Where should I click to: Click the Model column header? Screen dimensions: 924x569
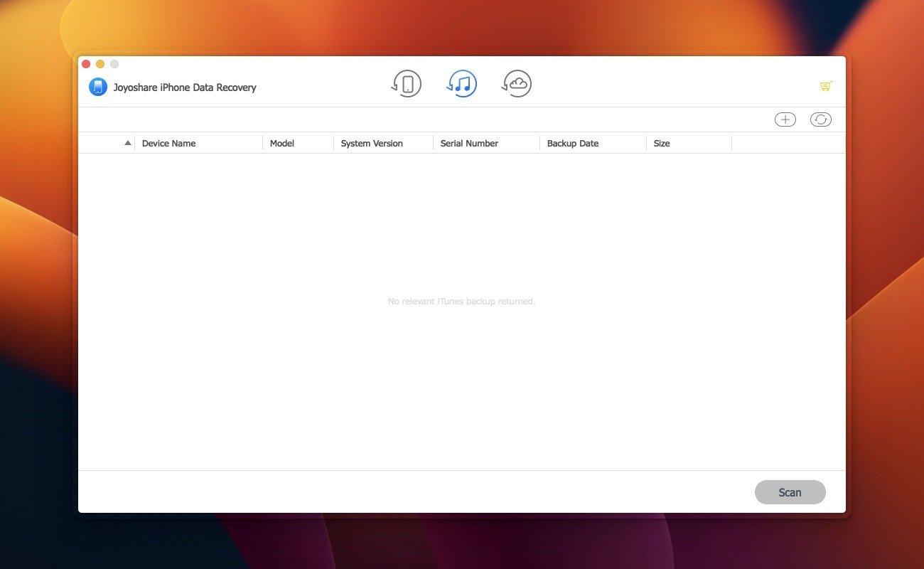click(282, 143)
